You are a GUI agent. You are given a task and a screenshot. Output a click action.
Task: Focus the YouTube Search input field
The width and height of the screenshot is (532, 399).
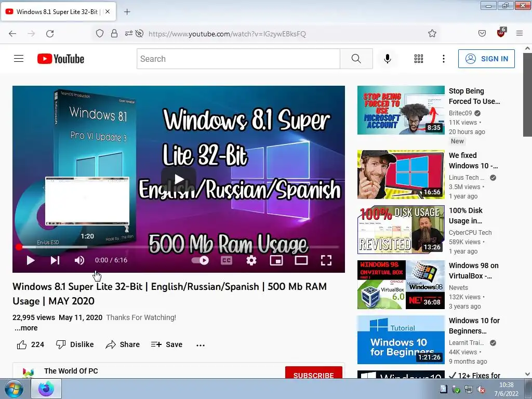[x=238, y=59]
